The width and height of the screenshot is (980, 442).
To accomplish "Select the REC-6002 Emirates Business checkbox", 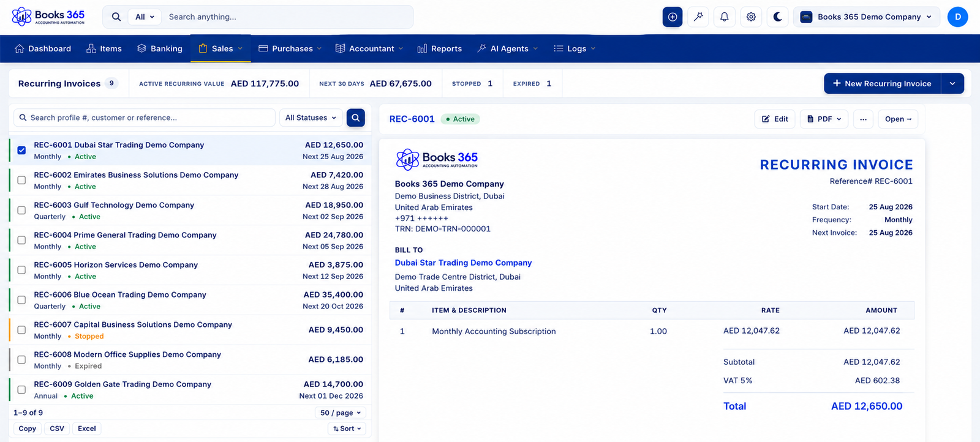I will pyautogui.click(x=21, y=180).
